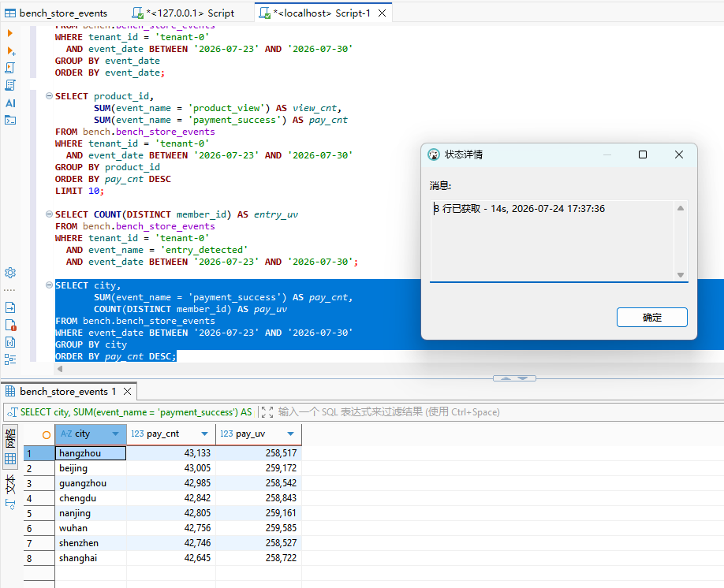The image size is (724, 588).
Task: Open the SQL console terminal icon
Action: coord(10,121)
